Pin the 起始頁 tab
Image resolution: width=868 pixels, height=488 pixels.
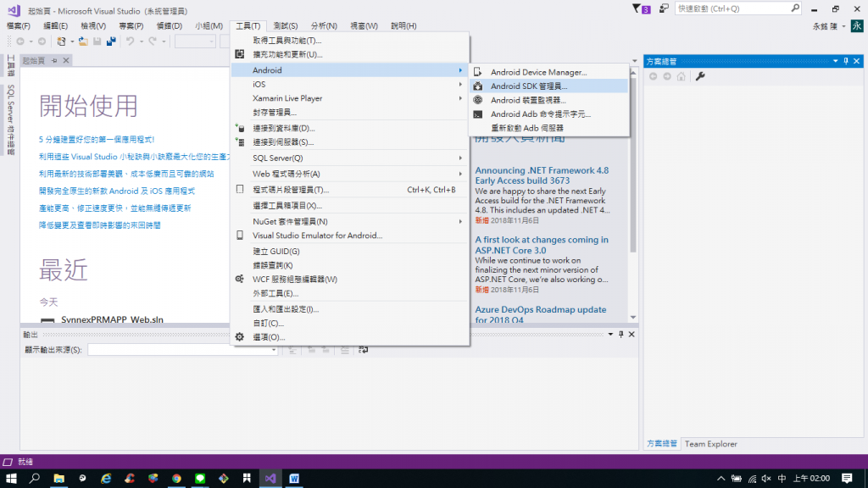pyautogui.click(x=54, y=60)
